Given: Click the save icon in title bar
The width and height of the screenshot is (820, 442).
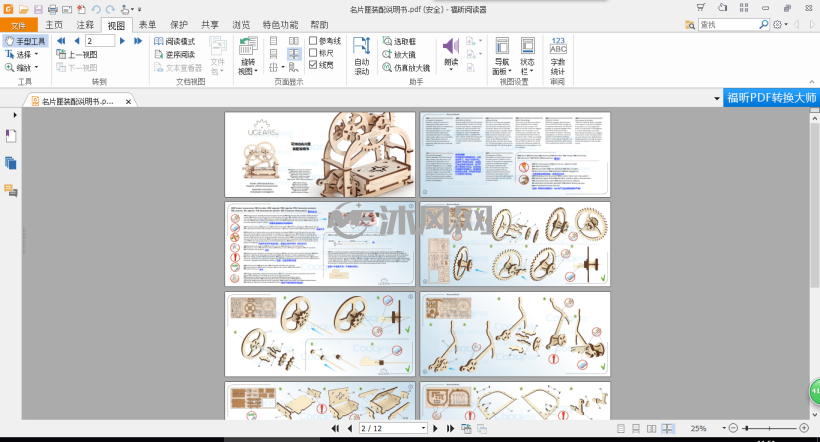Looking at the screenshot, I should pyautogui.click(x=38, y=9).
